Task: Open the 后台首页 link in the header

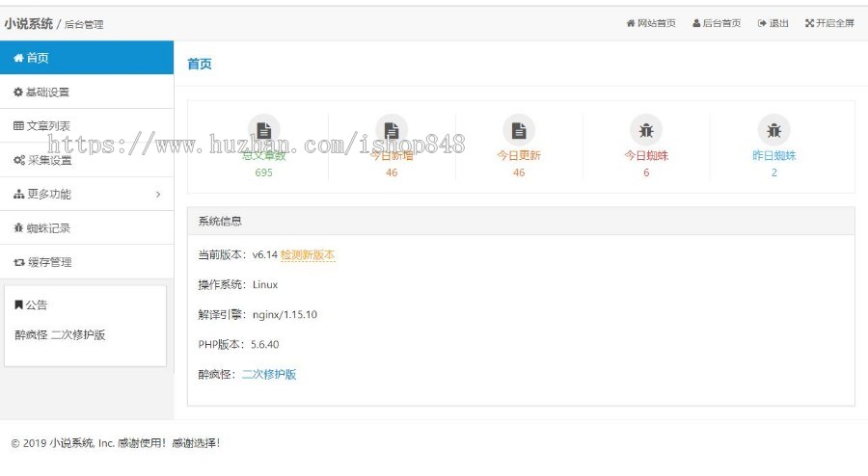Action: 717,23
